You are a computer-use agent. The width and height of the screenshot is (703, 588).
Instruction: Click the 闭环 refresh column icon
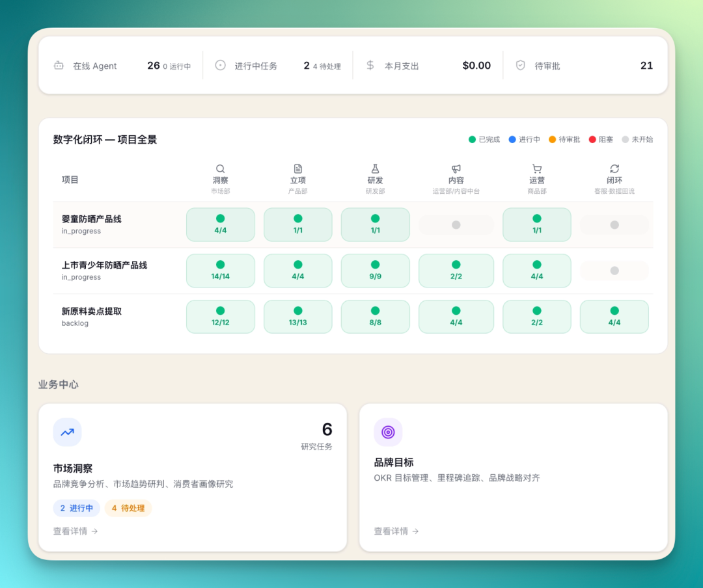pyautogui.click(x=614, y=168)
